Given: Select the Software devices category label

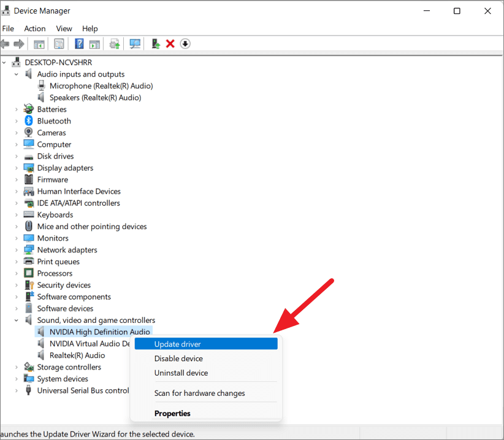Looking at the screenshot, I should click(65, 308).
